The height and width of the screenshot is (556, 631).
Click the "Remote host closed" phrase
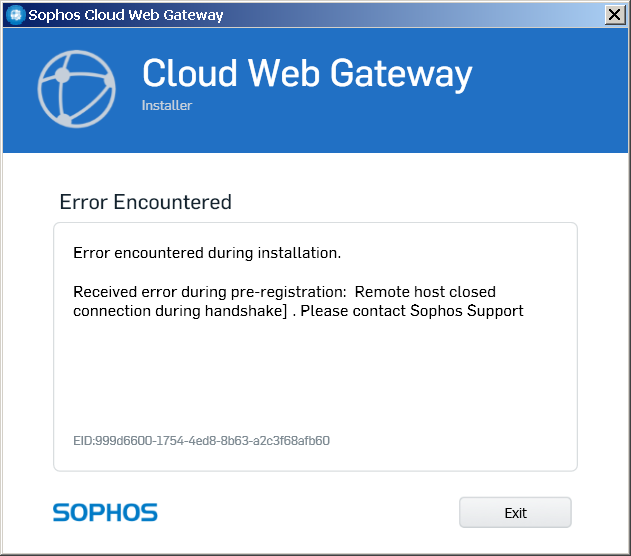pos(426,292)
